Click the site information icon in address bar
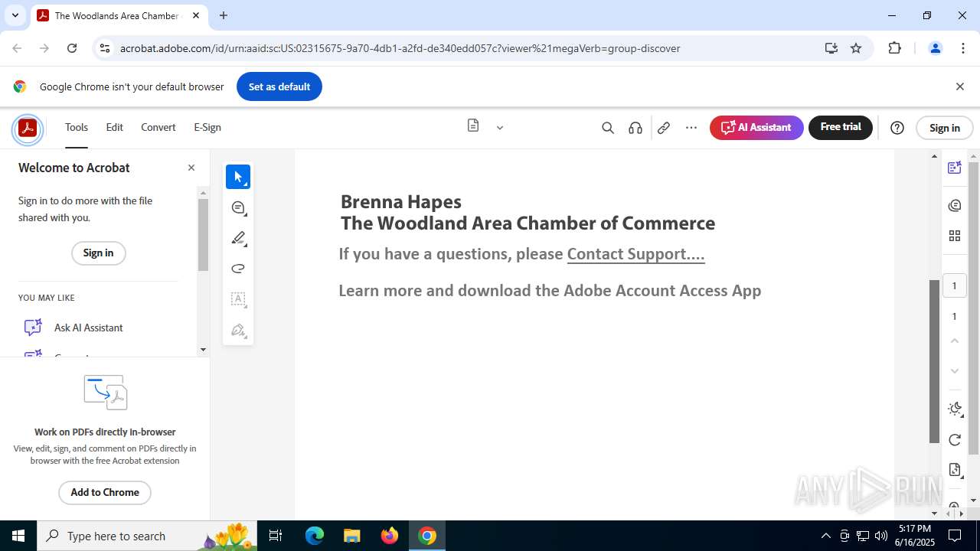The width and height of the screenshot is (980, 551). pos(105,48)
